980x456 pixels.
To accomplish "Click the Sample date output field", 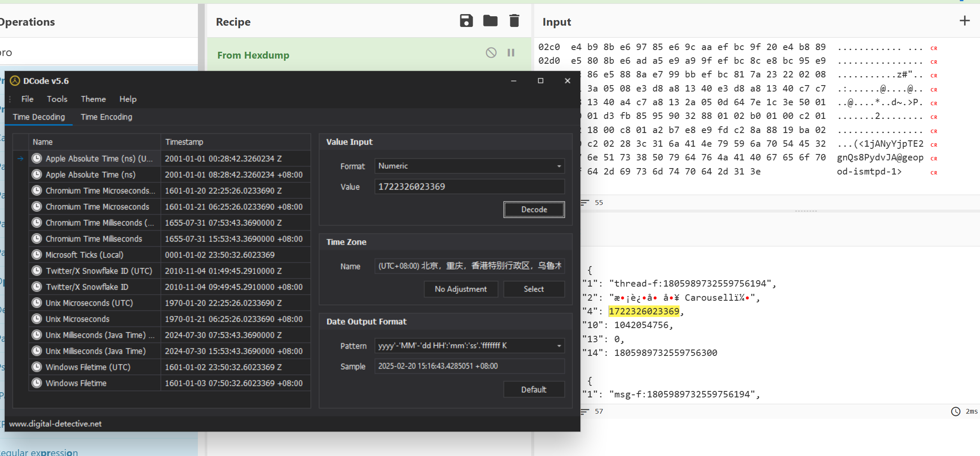I will tap(470, 366).
